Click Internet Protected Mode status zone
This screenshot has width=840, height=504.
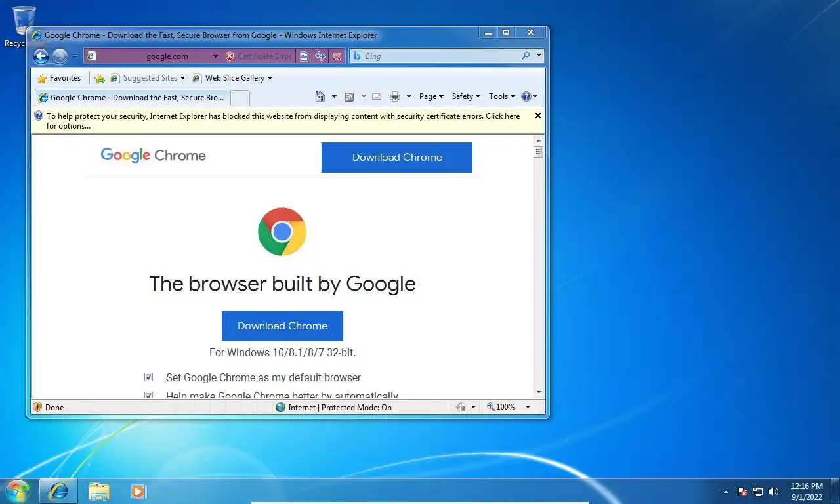[333, 407]
